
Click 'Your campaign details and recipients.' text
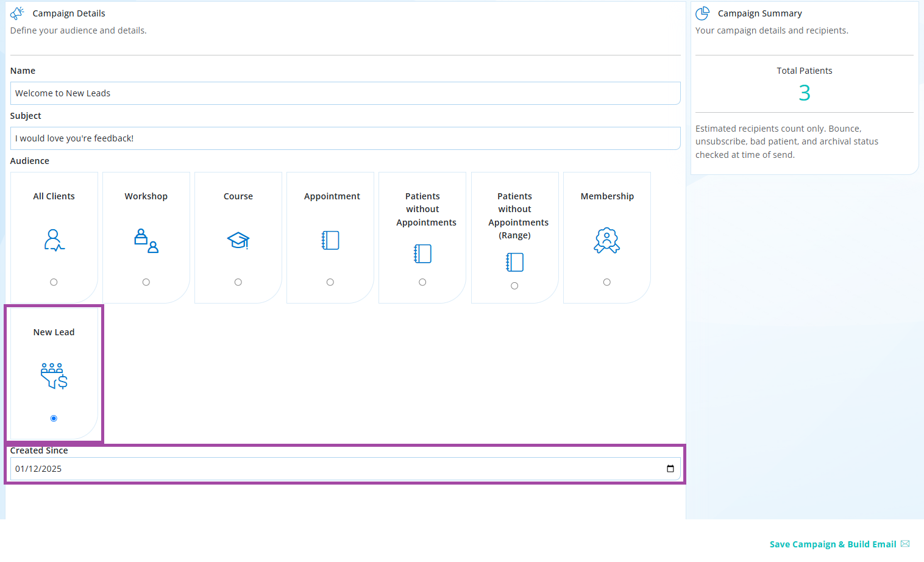pyautogui.click(x=772, y=30)
